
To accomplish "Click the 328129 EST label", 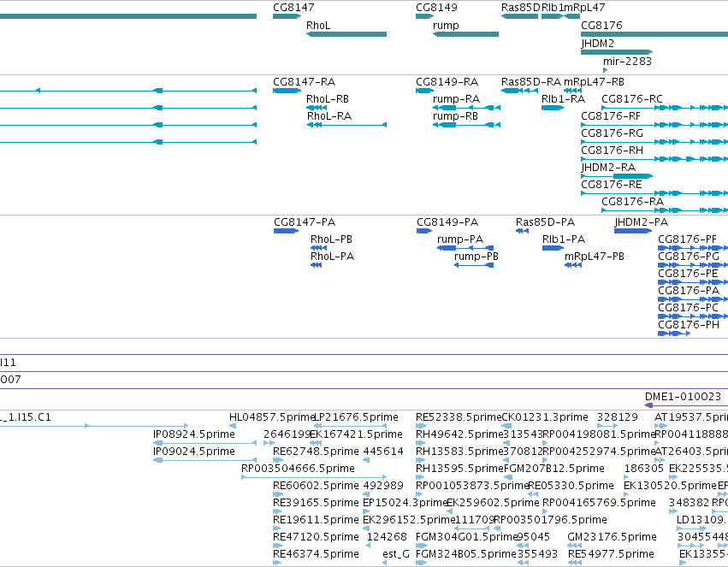I will [618, 417].
